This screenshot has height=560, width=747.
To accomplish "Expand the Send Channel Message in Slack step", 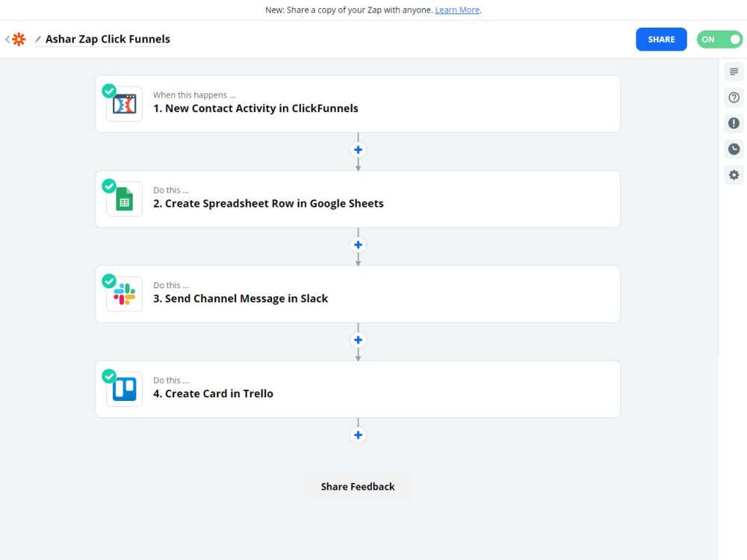I will [x=358, y=293].
